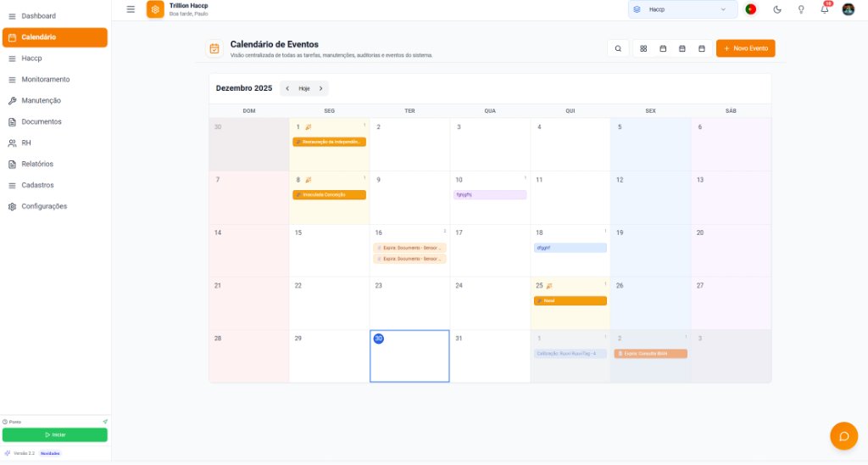Click the Hoje button
This screenshot has height=465, width=868.
(304, 89)
